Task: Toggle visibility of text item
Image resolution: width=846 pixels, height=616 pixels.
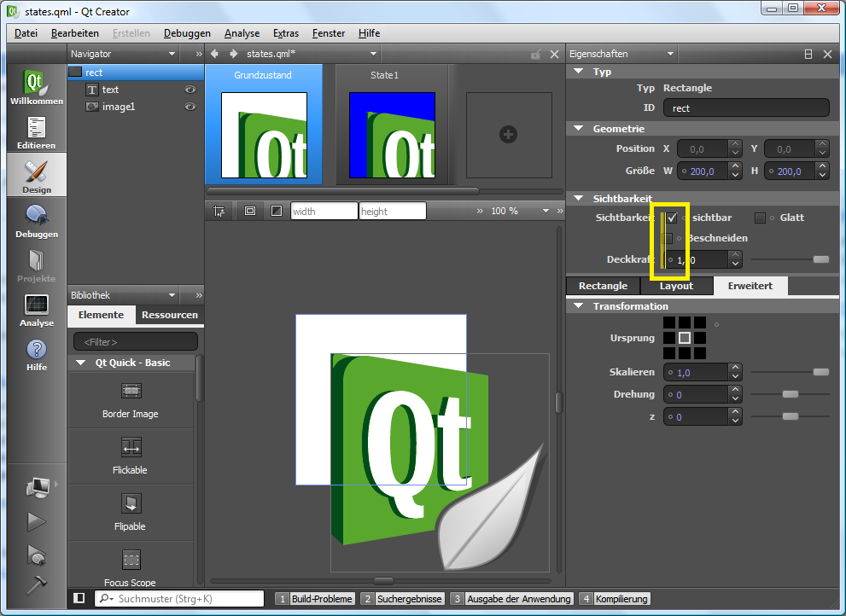Action: [190, 90]
